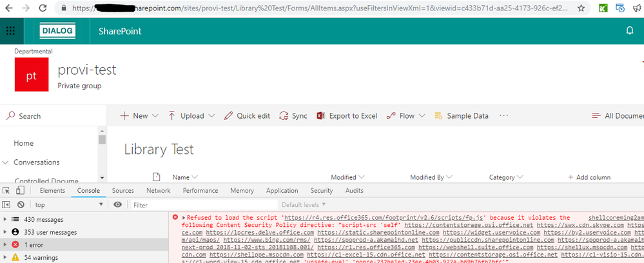
Task: Open the Security tab
Action: [x=322, y=190]
